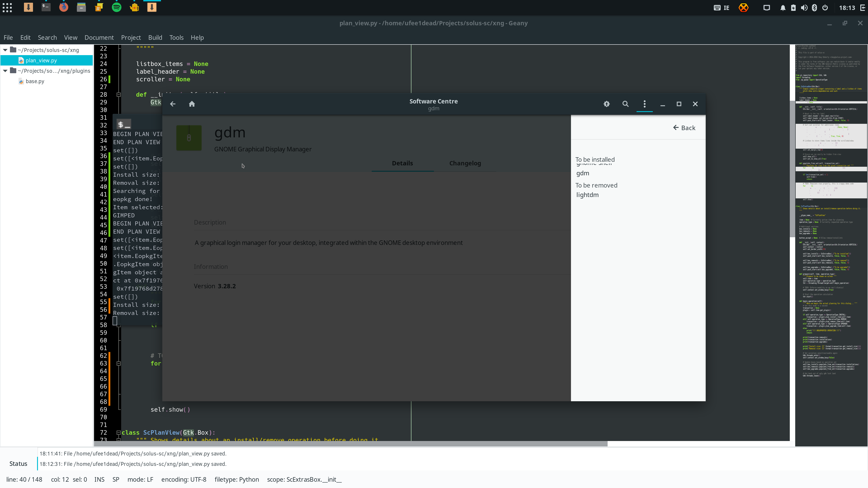Open the applications grid menu
The height and width of the screenshot is (488, 868).
click(x=7, y=7)
